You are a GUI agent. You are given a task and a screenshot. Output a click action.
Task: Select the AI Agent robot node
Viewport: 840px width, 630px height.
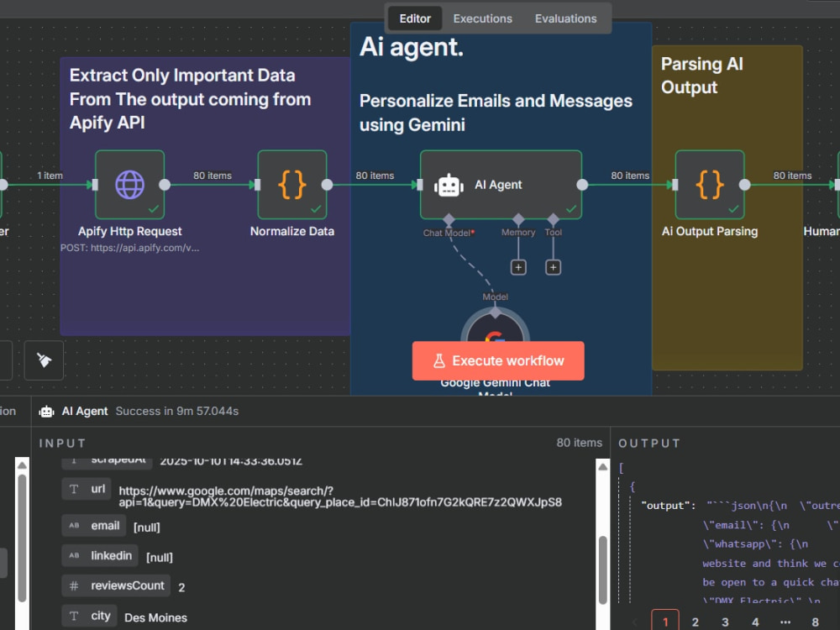[501, 185]
